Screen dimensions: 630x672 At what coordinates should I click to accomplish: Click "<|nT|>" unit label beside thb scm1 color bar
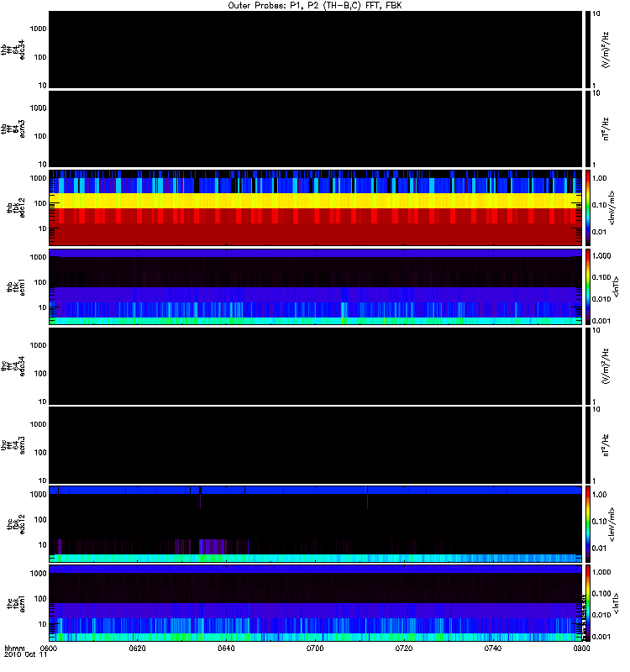coord(616,287)
